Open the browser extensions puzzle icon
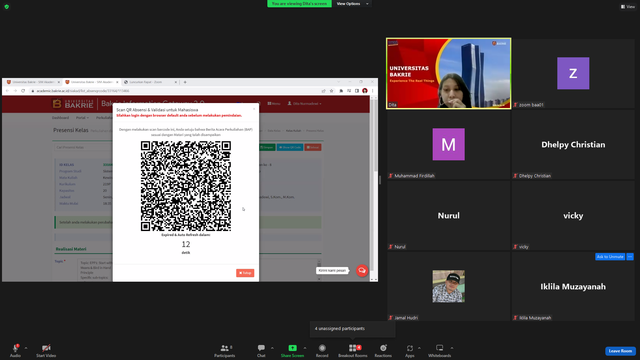Screen dimensions: 640x360 click(x=341, y=91)
